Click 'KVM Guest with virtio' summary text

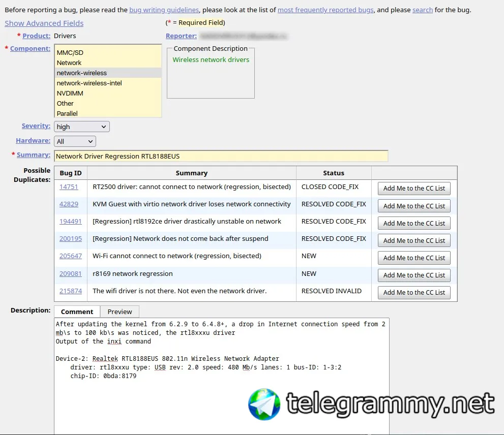tap(192, 204)
